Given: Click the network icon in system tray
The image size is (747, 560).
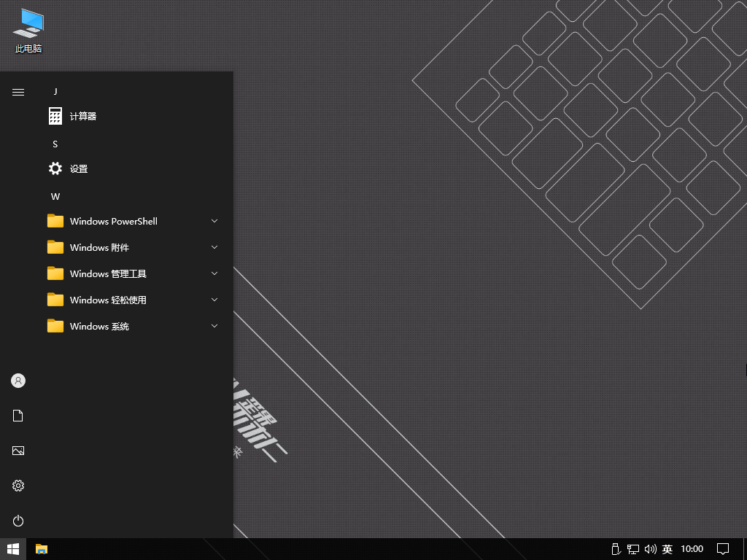Looking at the screenshot, I should click(632, 548).
